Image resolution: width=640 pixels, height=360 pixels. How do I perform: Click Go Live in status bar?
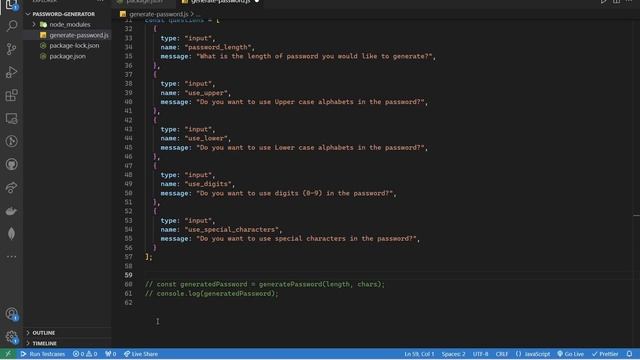click(x=570, y=354)
